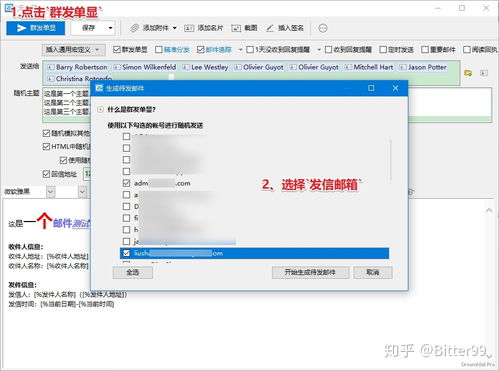Viewport: 499px width, 371px height.
Task: Click the 开始生成待发邮件 button
Action: point(310,272)
